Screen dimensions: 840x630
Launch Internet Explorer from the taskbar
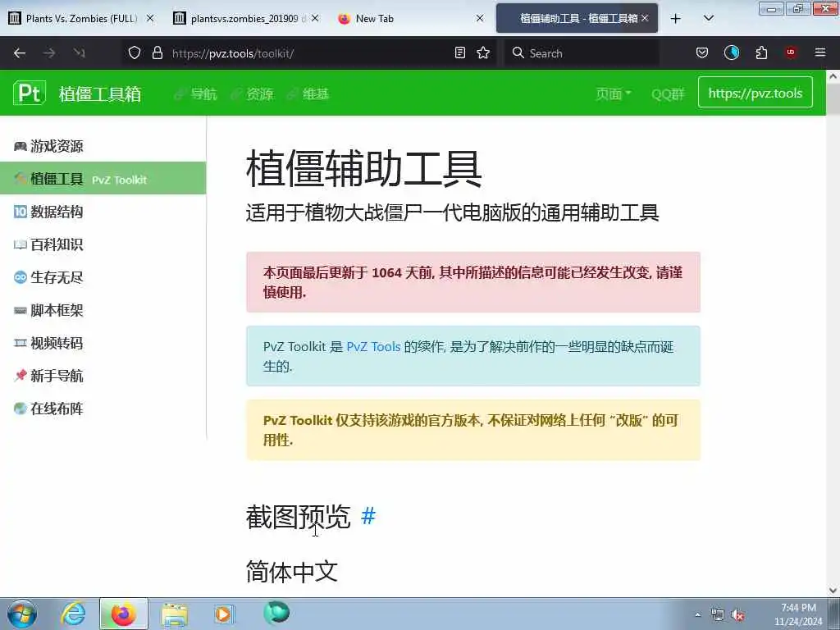coord(73,614)
